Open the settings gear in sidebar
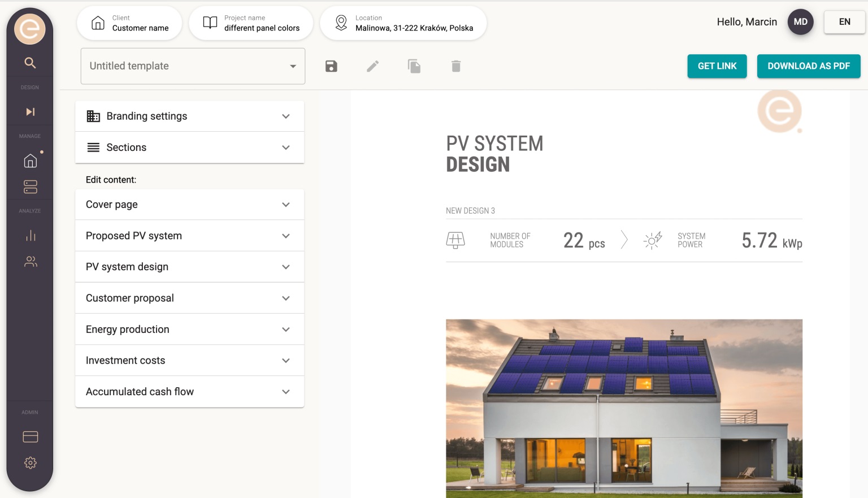868x498 pixels. [x=31, y=463]
